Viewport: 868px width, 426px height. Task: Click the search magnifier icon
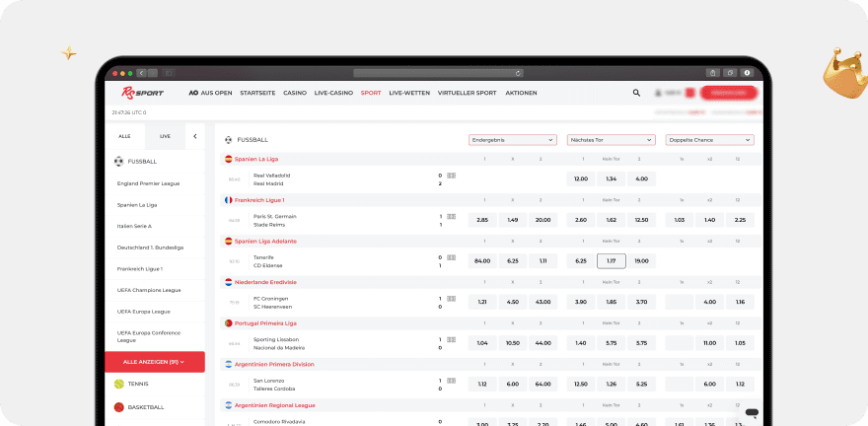(x=636, y=93)
